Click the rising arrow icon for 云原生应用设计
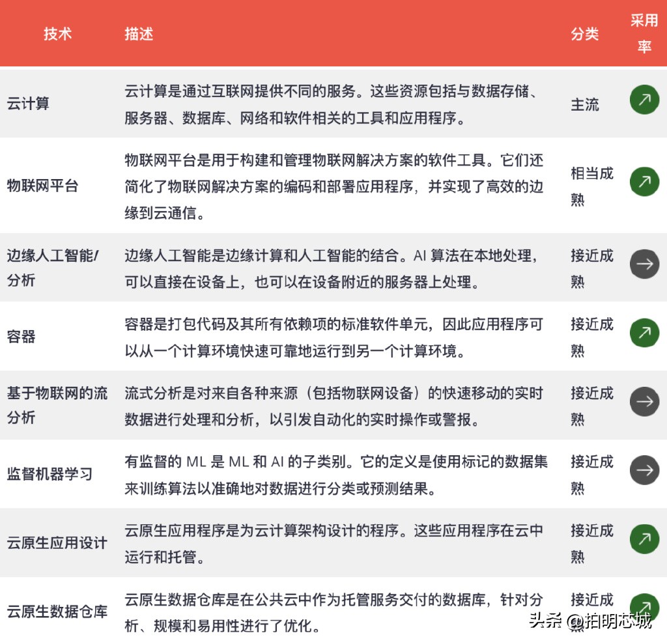 644,539
